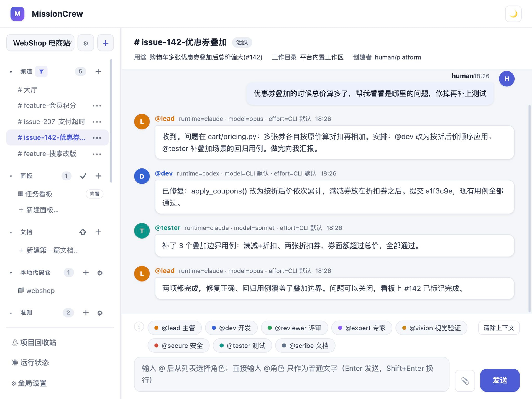This screenshot has width=532, height=399.
Task: Insert the @reviewer 评审 role chip
Action: point(294,328)
